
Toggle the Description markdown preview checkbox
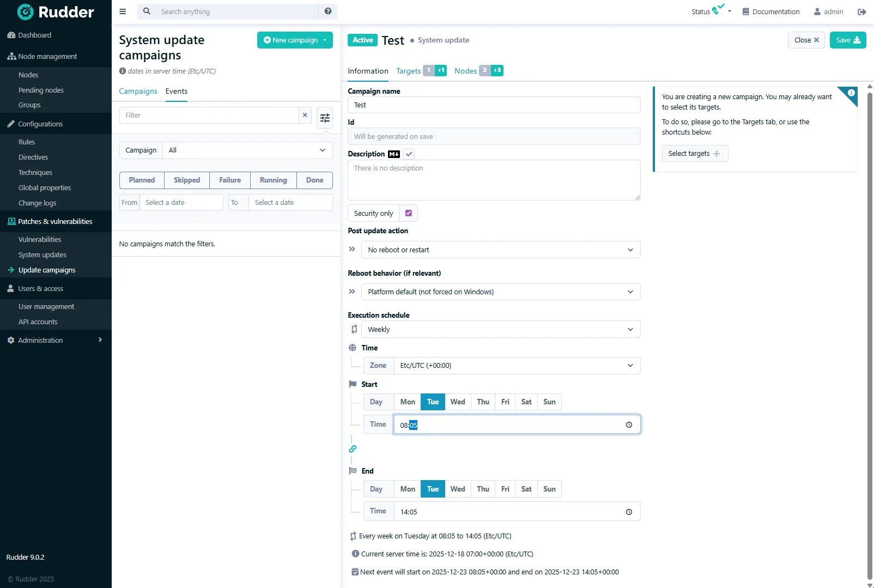[x=409, y=154]
